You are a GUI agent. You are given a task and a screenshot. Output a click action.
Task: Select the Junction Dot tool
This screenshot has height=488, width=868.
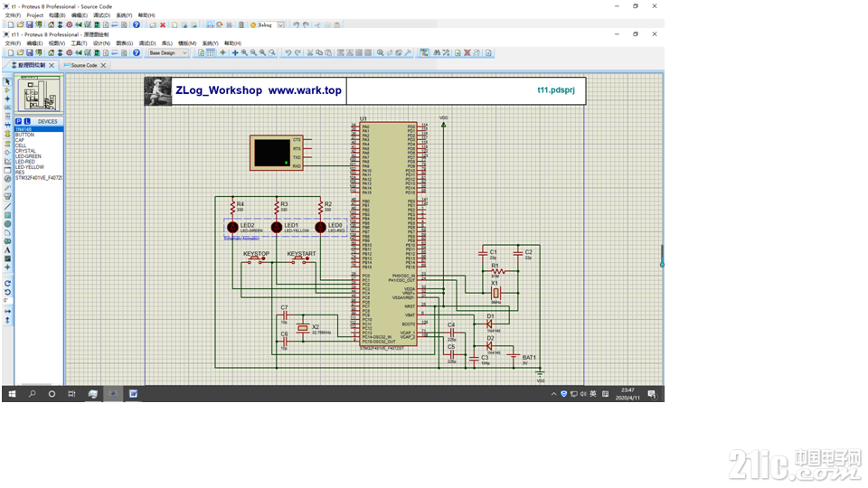tap(7, 99)
